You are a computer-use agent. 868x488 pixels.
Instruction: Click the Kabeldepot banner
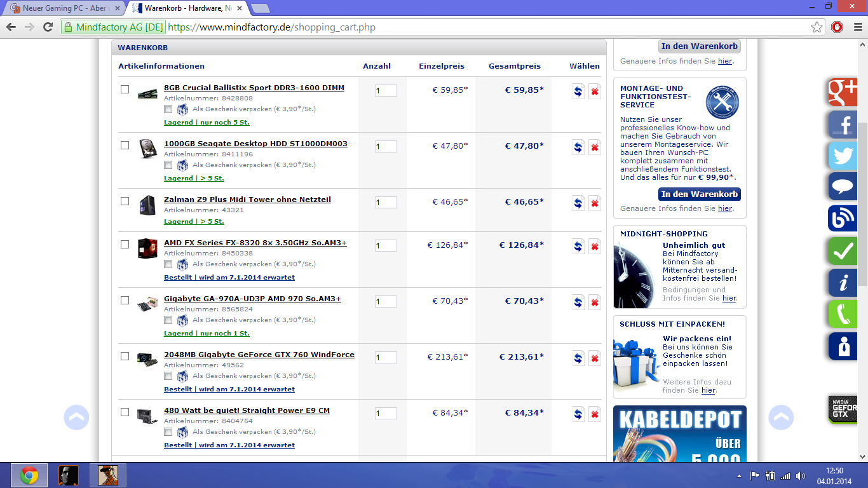pos(680,434)
